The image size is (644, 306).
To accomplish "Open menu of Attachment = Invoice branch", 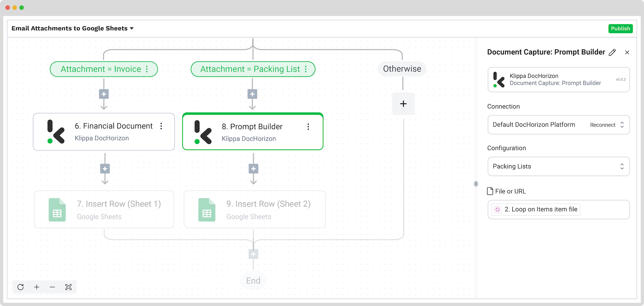I will pos(147,69).
